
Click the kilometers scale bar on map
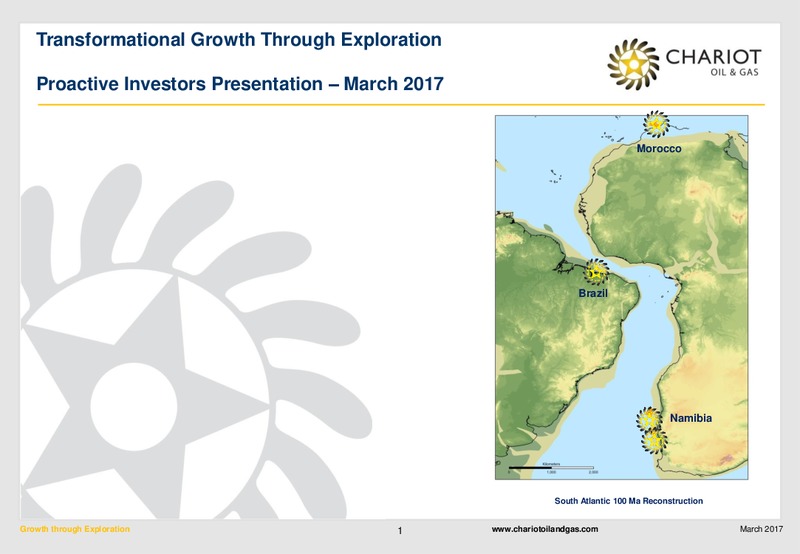[x=552, y=468]
